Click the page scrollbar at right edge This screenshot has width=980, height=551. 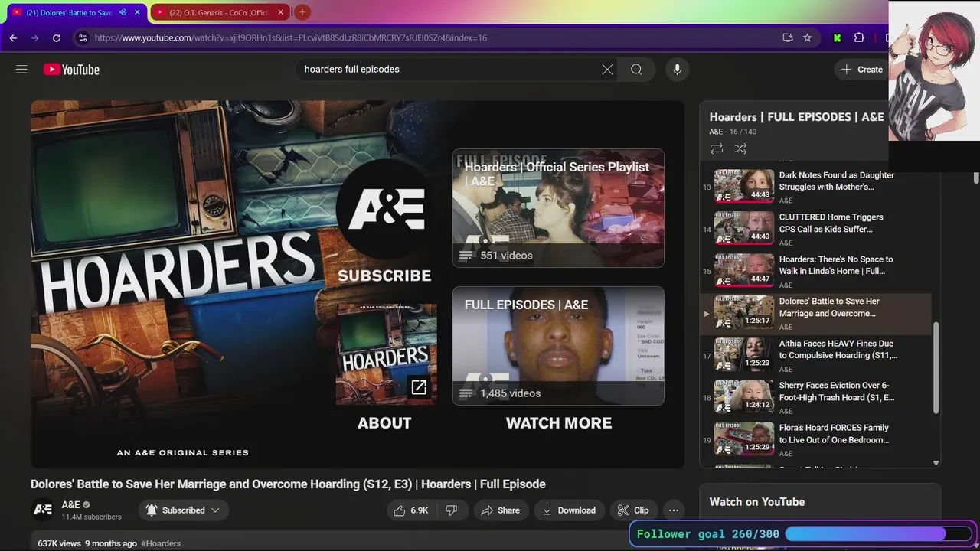click(975, 176)
